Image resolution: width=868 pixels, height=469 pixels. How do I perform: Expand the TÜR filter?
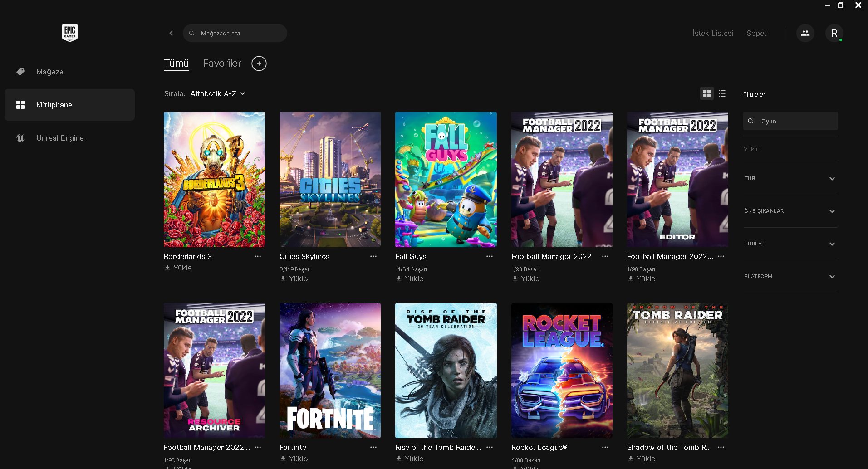[x=790, y=178]
